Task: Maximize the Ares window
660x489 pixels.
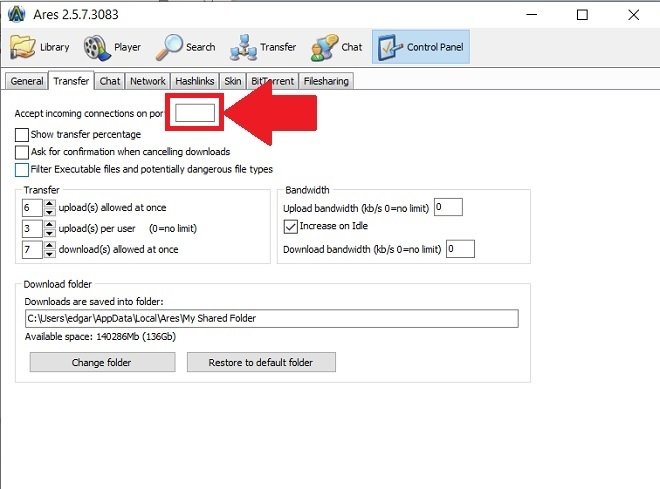Action: [583, 15]
